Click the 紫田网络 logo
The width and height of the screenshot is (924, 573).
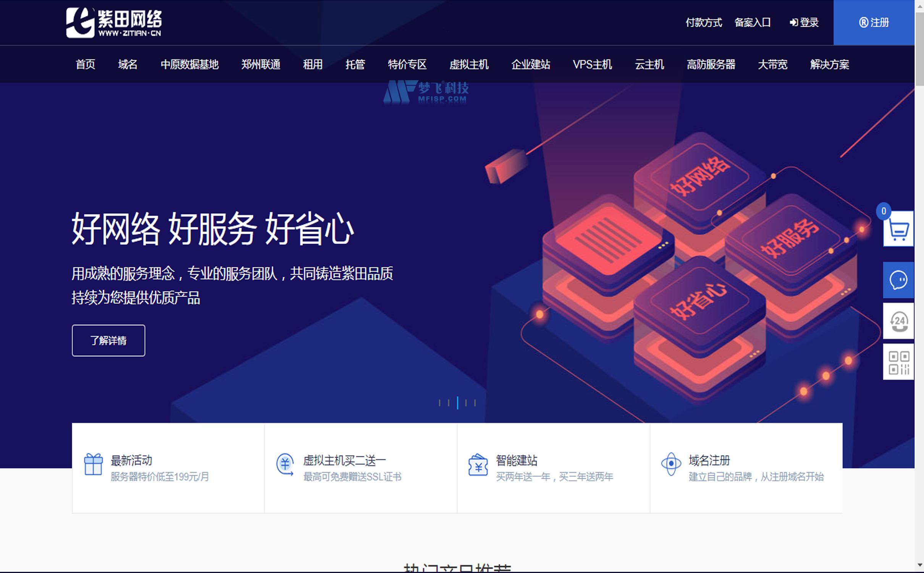pos(115,22)
